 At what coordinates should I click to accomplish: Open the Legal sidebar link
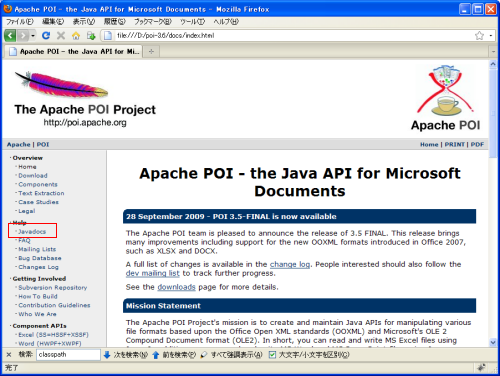[27, 211]
